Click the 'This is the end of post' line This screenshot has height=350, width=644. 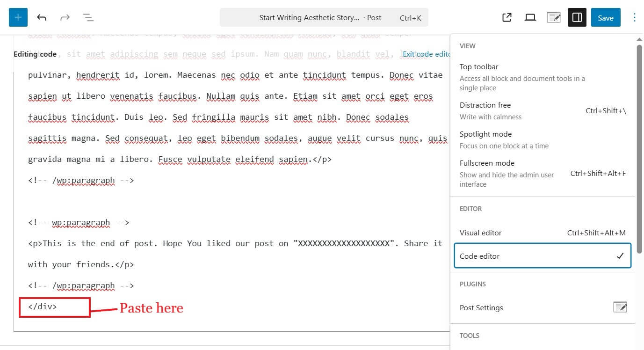(x=235, y=243)
